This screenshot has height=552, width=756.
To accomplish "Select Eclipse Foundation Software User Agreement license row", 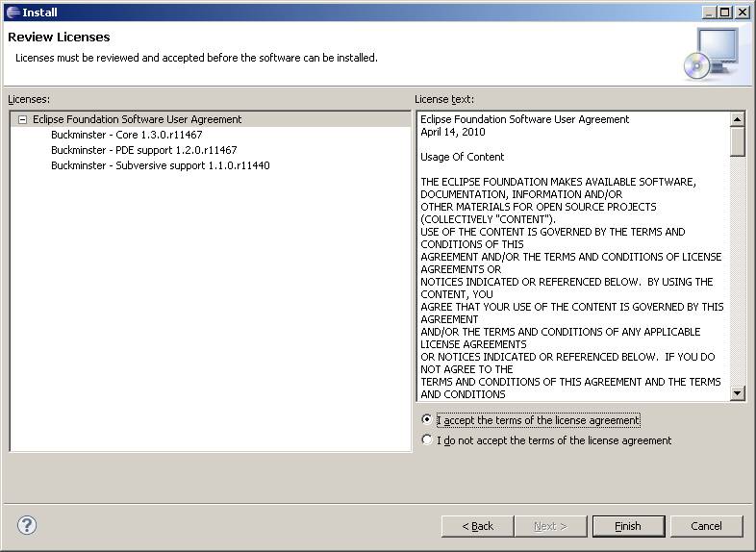I will [211, 119].
